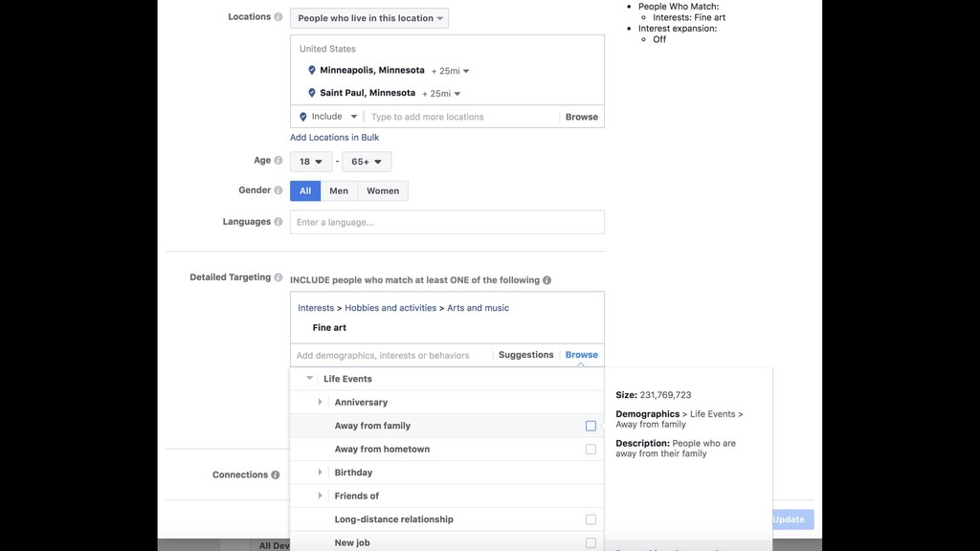
Task: Select Women in the Gender selector
Action: coord(383,191)
